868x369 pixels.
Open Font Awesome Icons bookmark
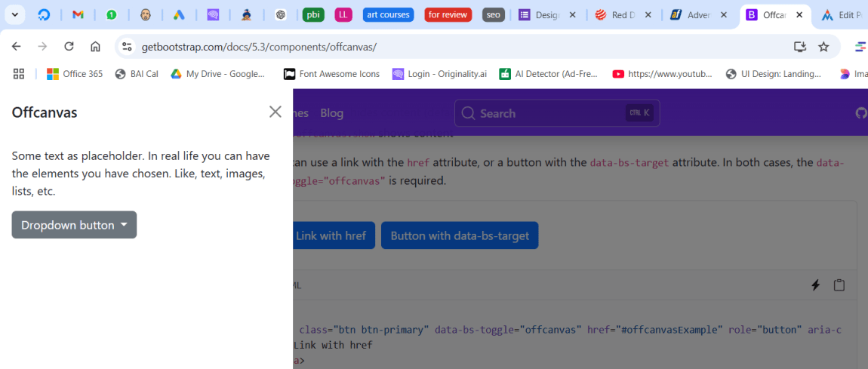point(331,74)
